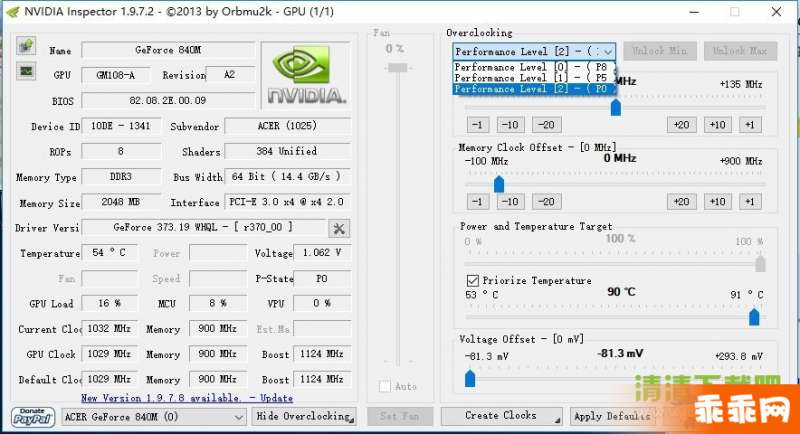
Task: Click the Bus Width field 64 Bit
Action: pos(287,176)
